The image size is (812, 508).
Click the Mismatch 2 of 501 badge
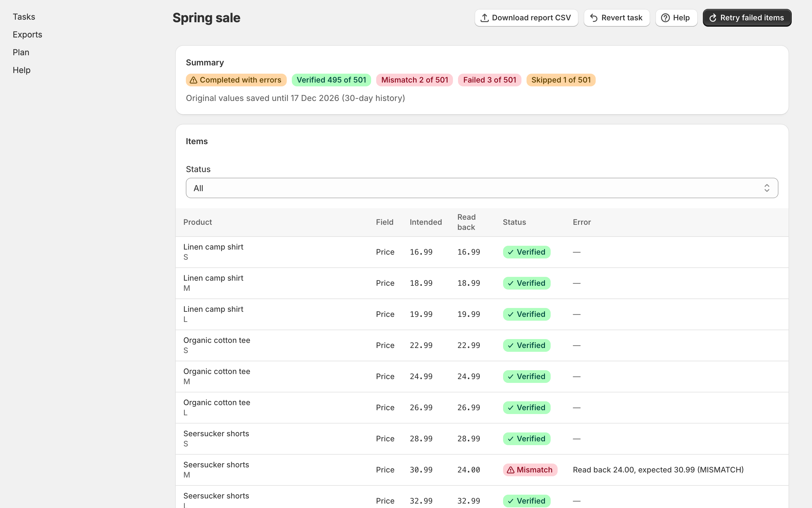click(x=414, y=80)
